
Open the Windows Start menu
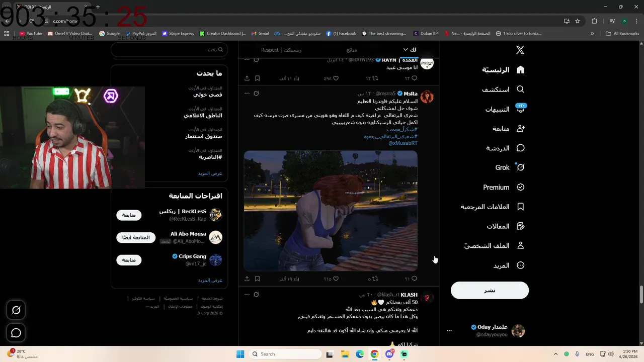pos(240,354)
